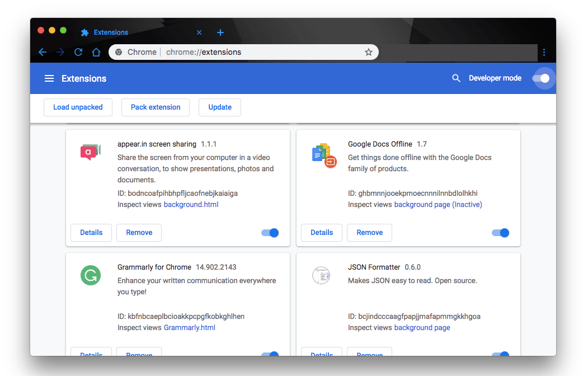Click the appear.in screen sharing title

(x=157, y=144)
